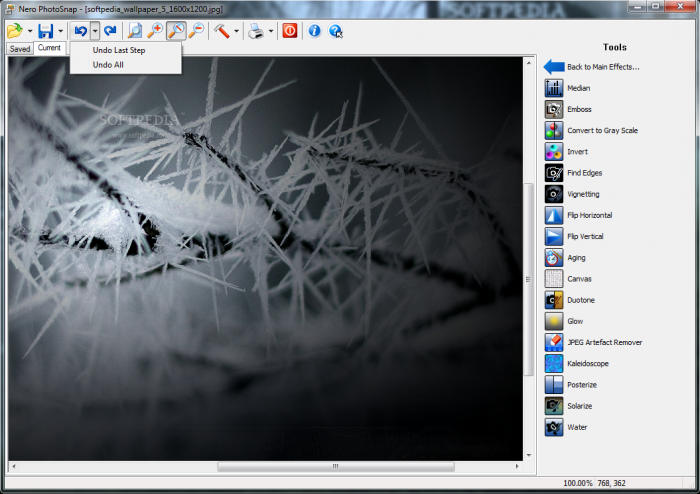Click the Water text label
This screenshot has height=494, width=700.
[x=577, y=427]
